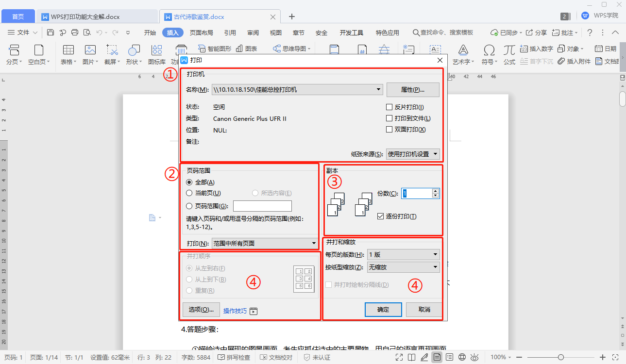
Task: Switch to the 审阅 ribbon tab
Action: click(253, 33)
